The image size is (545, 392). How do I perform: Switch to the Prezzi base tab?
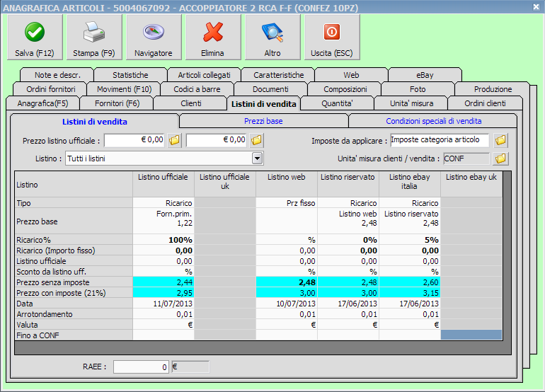[263, 121]
